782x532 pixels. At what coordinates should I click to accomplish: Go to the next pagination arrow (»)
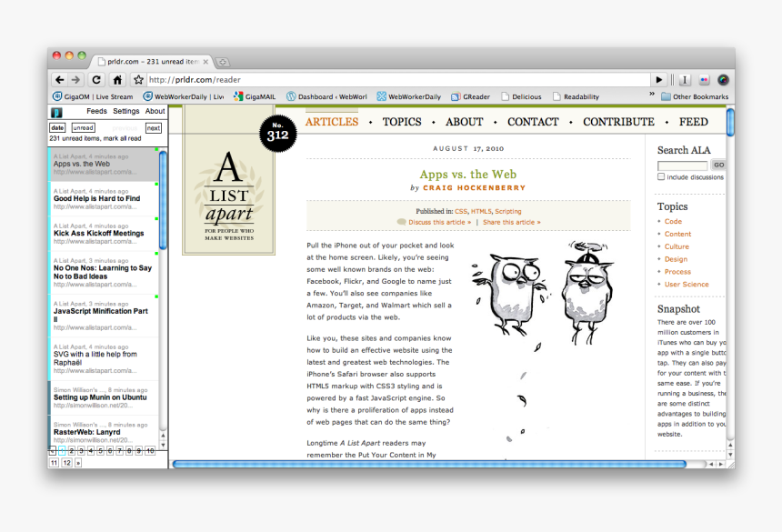78,462
